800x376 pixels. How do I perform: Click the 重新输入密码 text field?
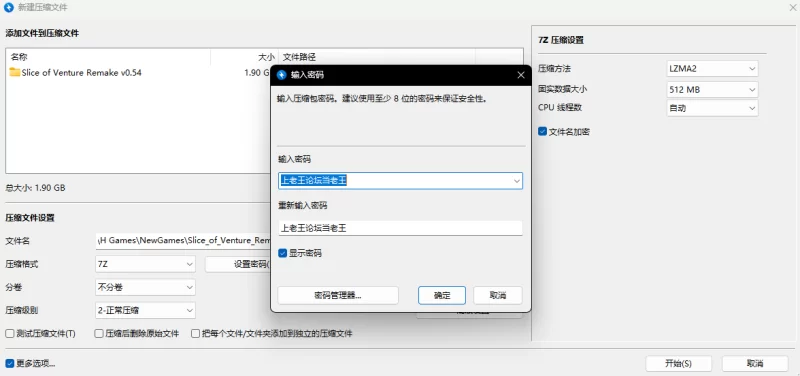pos(401,228)
